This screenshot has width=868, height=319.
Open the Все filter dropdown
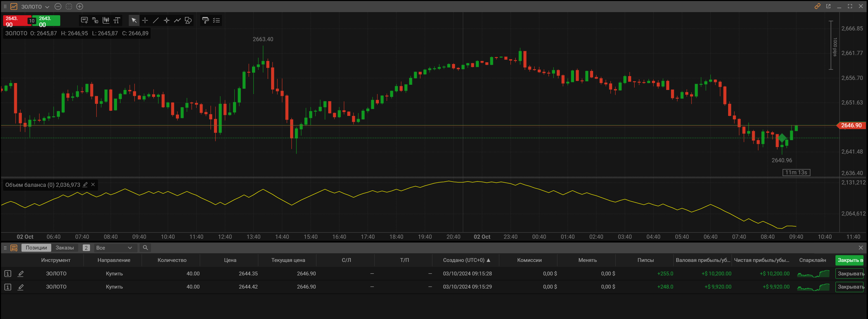point(115,248)
